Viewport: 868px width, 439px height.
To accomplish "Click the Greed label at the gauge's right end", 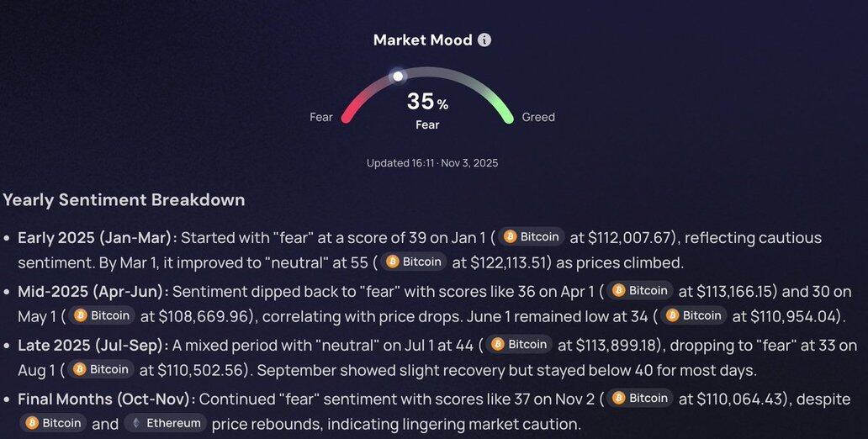I will coord(538,117).
